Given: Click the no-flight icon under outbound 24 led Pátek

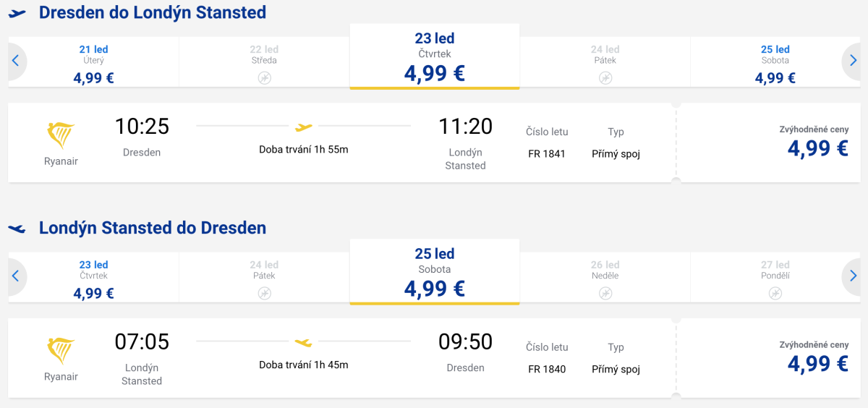Looking at the screenshot, I should pyautogui.click(x=605, y=77).
